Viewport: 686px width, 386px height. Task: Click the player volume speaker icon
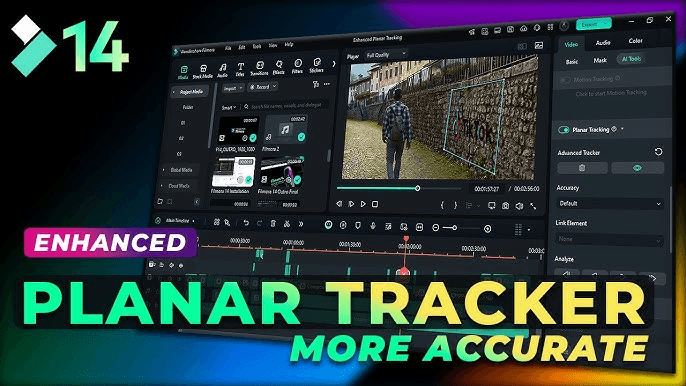click(x=519, y=206)
